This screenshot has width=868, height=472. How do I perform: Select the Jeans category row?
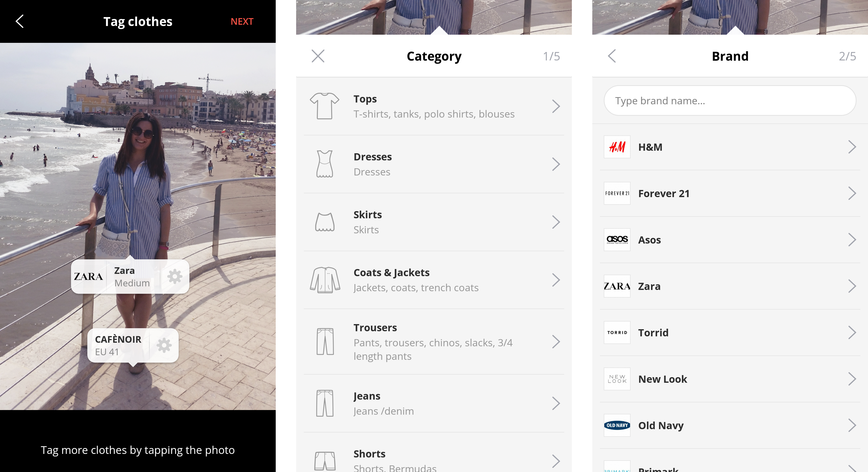coord(434,403)
